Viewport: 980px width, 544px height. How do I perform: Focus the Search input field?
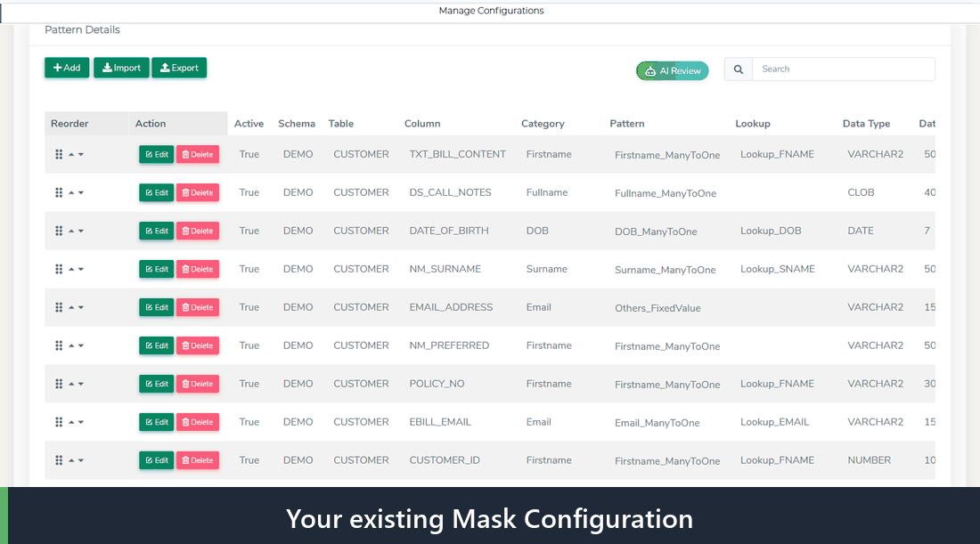(843, 69)
